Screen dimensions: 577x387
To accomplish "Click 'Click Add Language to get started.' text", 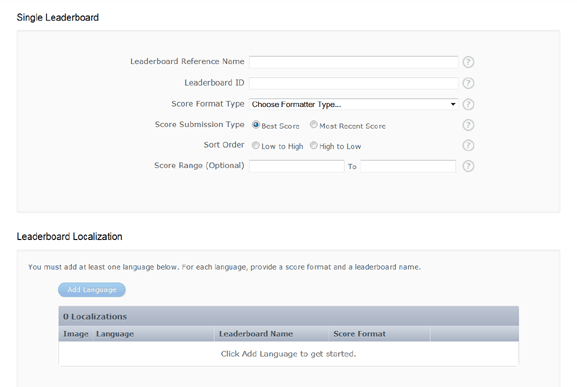I will [288, 354].
